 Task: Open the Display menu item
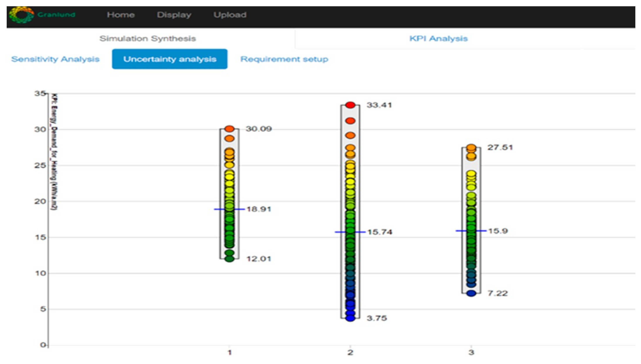coord(174,15)
